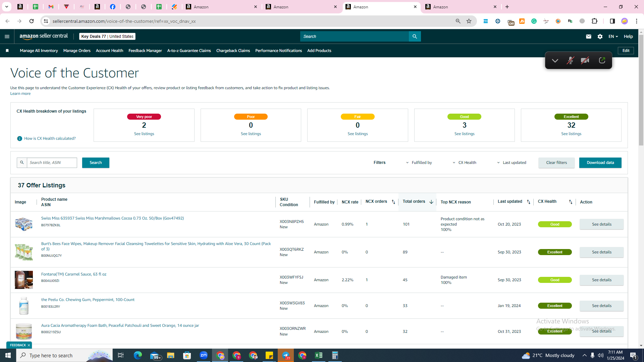This screenshot has width=644, height=362.
Task: Click See listings under Good
Action: coord(465,134)
